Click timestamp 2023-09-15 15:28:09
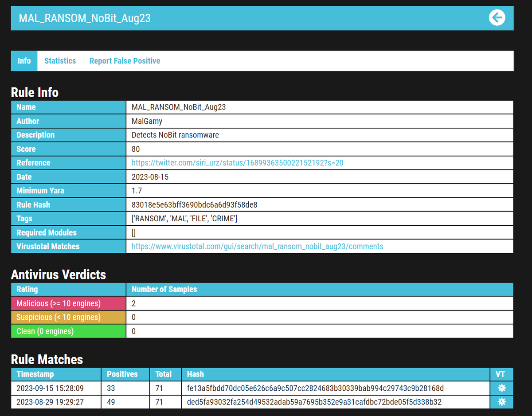 click(50, 388)
